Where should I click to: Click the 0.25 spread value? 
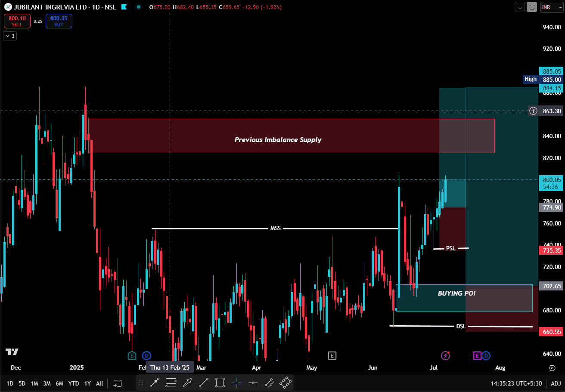tap(38, 21)
